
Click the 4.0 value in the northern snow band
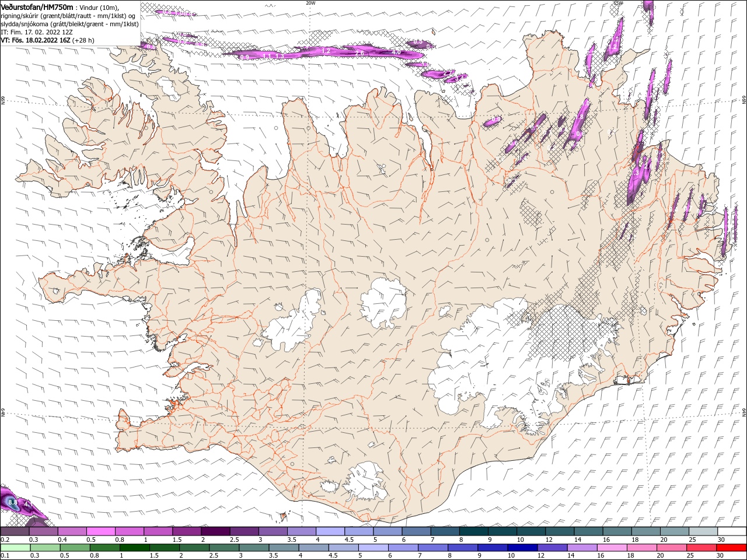point(396,52)
